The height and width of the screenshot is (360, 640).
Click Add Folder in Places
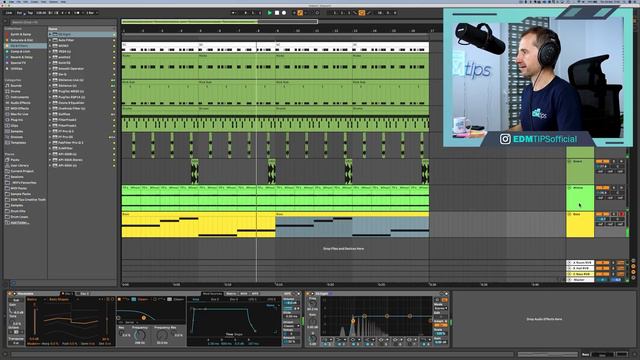20,223
